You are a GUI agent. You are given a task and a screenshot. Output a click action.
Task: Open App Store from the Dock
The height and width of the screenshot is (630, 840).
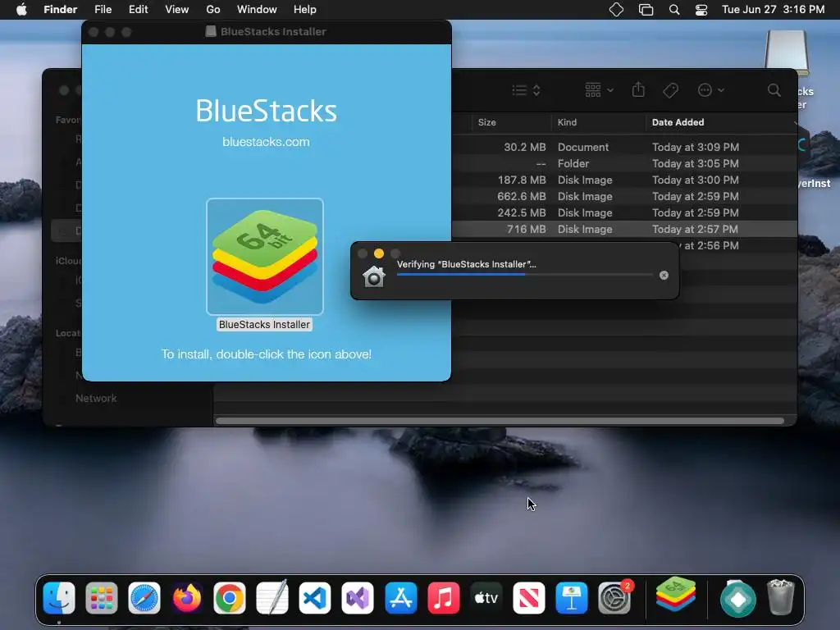pos(400,598)
